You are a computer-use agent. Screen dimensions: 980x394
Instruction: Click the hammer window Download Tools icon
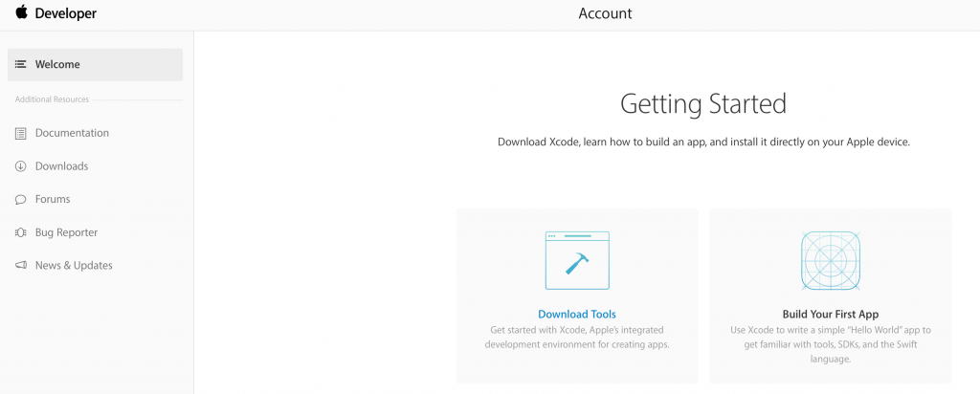(577, 260)
